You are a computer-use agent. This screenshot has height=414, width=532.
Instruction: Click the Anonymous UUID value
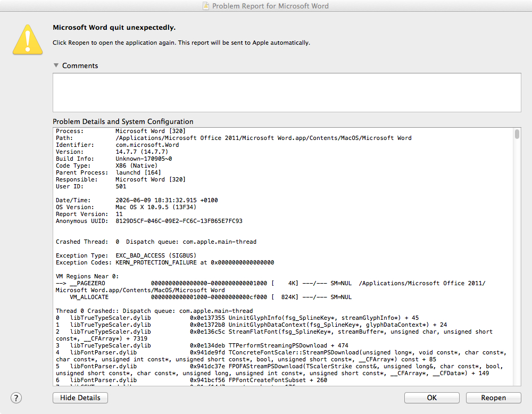click(x=179, y=221)
